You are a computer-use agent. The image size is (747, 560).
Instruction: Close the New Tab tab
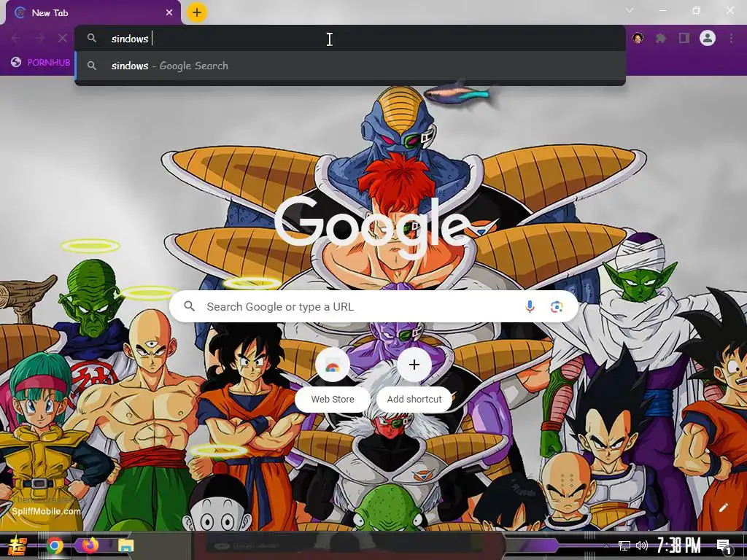tap(169, 13)
